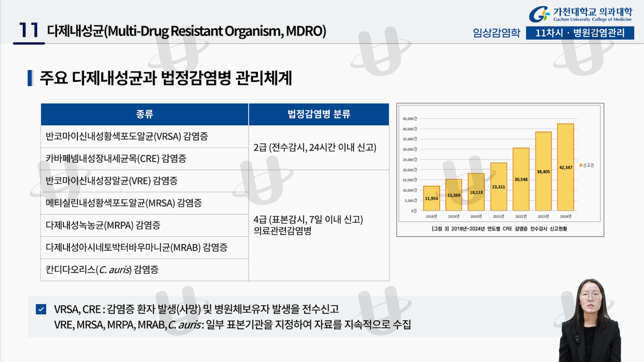This screenshot has width=644, height=362.
Task: Select the 임상감염학 course label
Action: click(497, 33)
